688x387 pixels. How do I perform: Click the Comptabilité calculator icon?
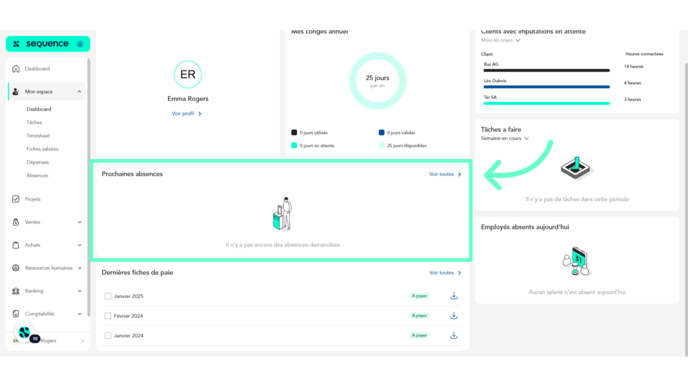pyautogui.click(x=16, y=314)
